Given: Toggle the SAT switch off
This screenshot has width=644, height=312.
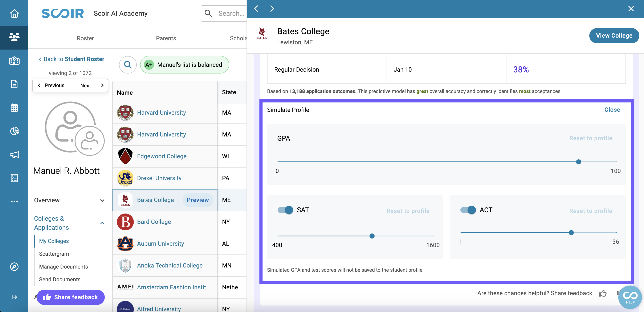Looking at the screenshot, I should pos(285,210).
